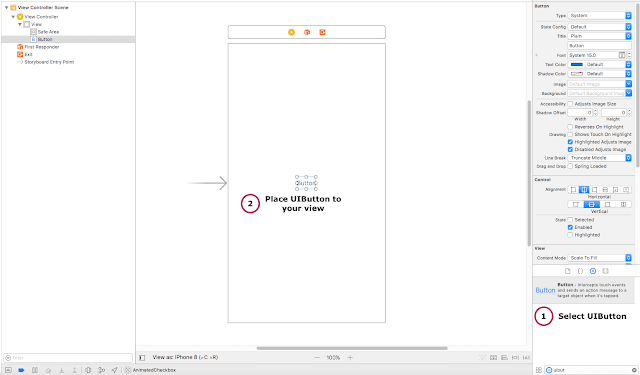Viewport: 640px width, 375px height.
Task: Open the Image combo box dropdown
Action: click(x=629, y=84)
